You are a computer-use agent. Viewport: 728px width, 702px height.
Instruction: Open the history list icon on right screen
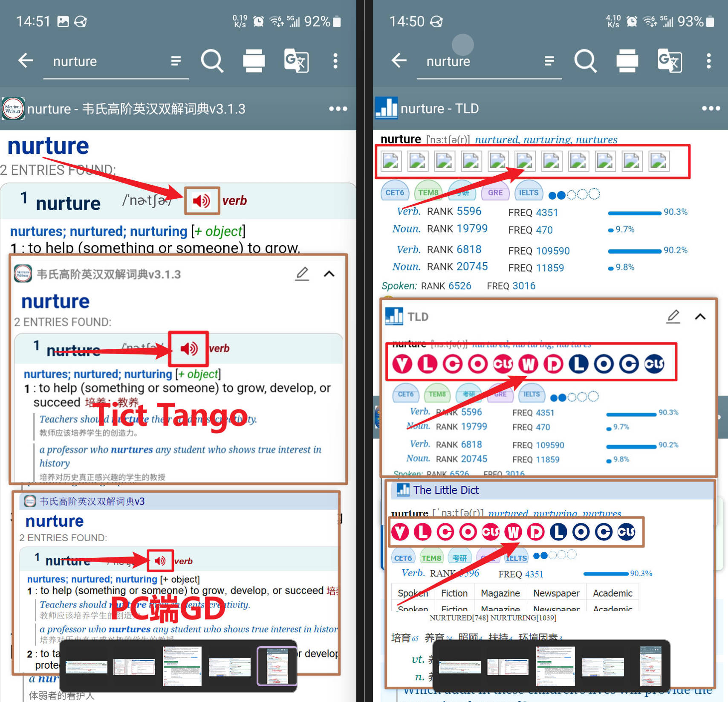pos(549,61)
